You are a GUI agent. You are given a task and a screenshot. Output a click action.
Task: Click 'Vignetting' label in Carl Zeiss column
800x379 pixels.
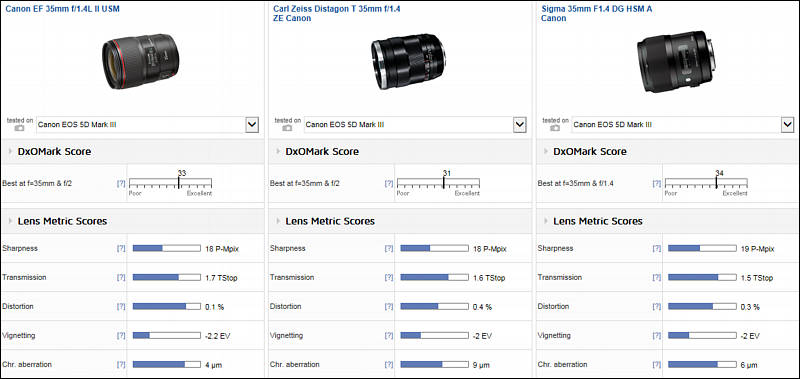pyautogui.click(x=286, y=336)
